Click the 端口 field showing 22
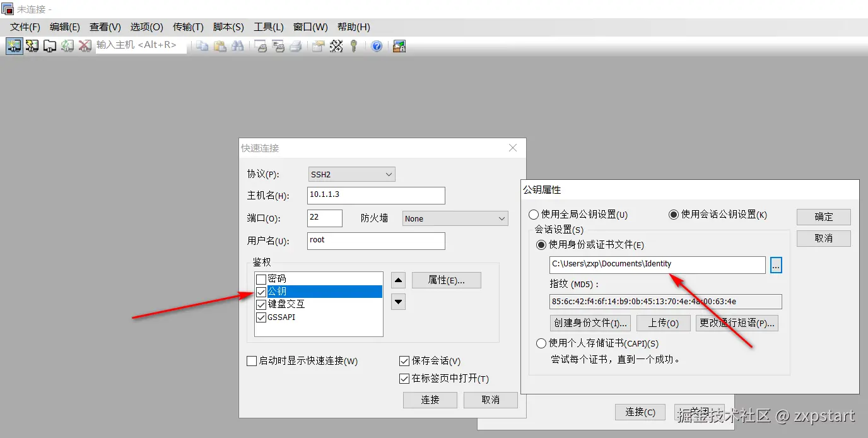This screenshot has width=868, height=438. click(325, 218)
